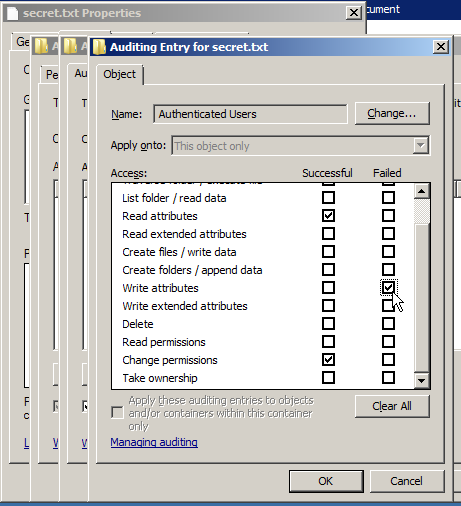Click the access list scroll down arrow
Viewport: 461px width, 506px height.
point(421,380)
